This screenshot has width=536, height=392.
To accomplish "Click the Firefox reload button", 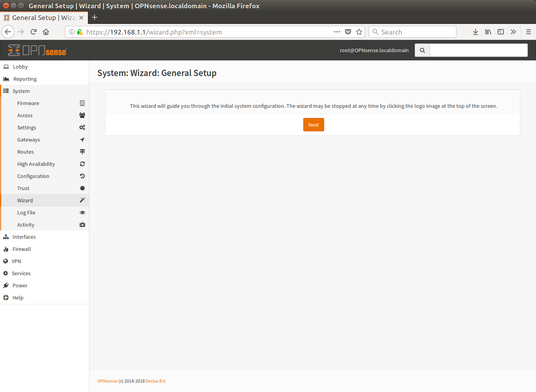I will (33, 32).
